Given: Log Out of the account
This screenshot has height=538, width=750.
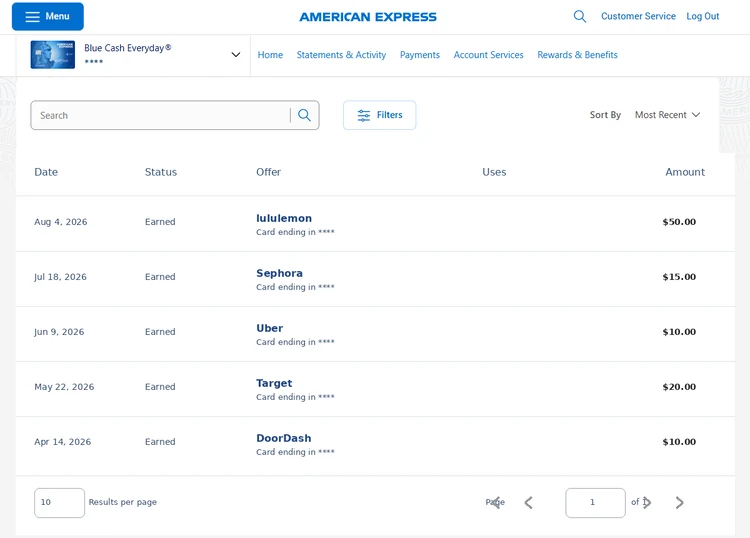Looking at the screenshot, I should point(703,16).
